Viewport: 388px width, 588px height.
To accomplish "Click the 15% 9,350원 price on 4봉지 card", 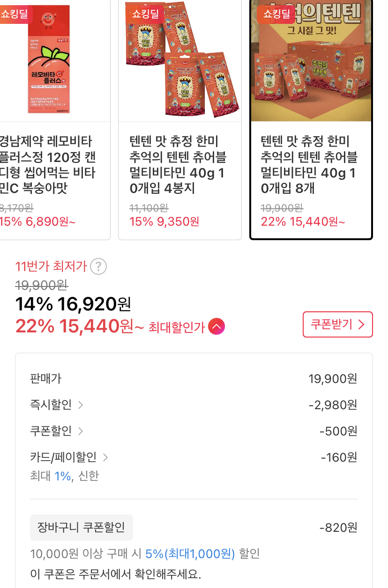I will [x=164, y=221].
